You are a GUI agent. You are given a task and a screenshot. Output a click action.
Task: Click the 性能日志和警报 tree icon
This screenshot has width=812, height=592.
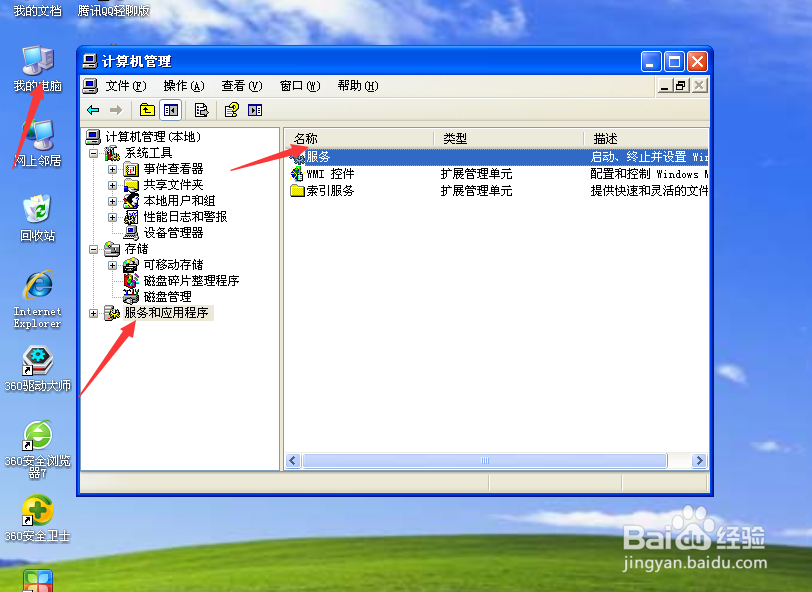tap(131, 217)
